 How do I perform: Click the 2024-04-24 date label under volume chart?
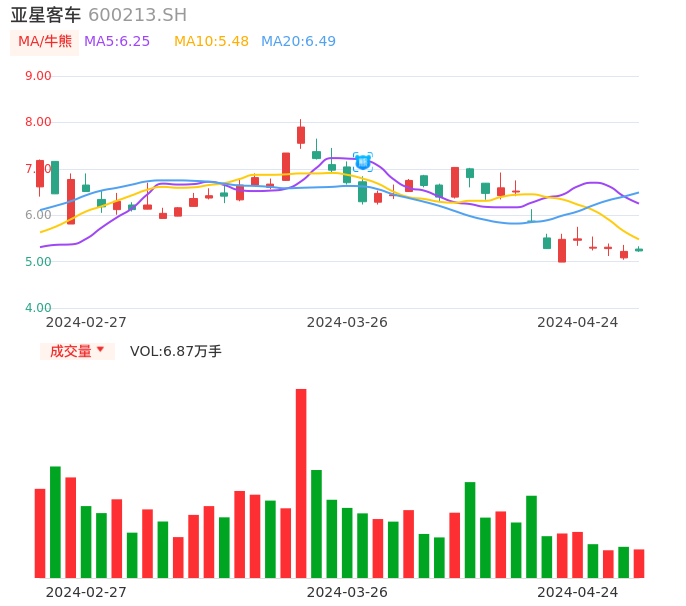point(577,592)
